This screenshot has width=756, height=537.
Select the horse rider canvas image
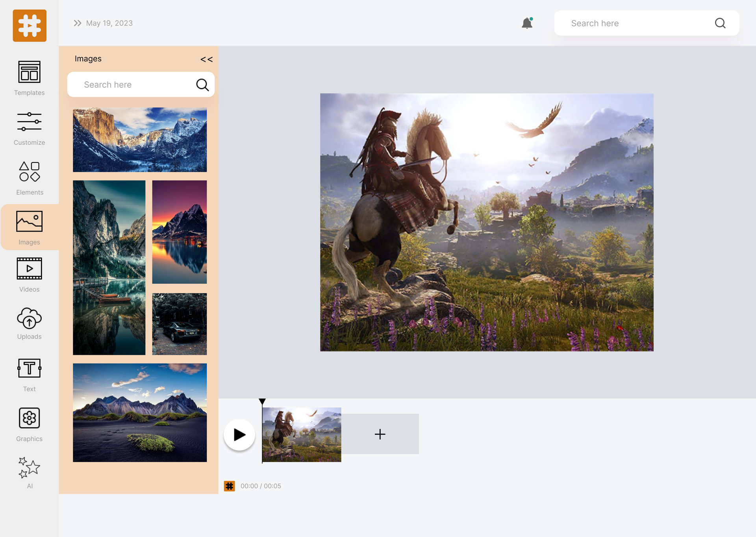[487, 222]
